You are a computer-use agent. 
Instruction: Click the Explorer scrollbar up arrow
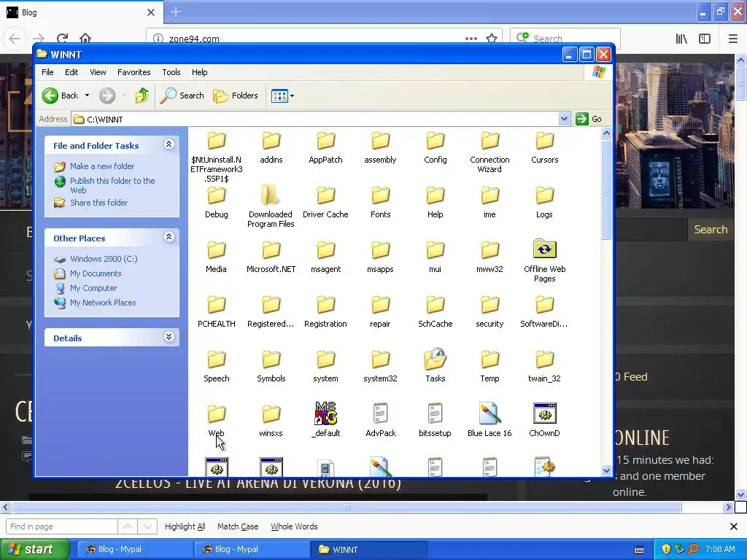click(606, 133)
